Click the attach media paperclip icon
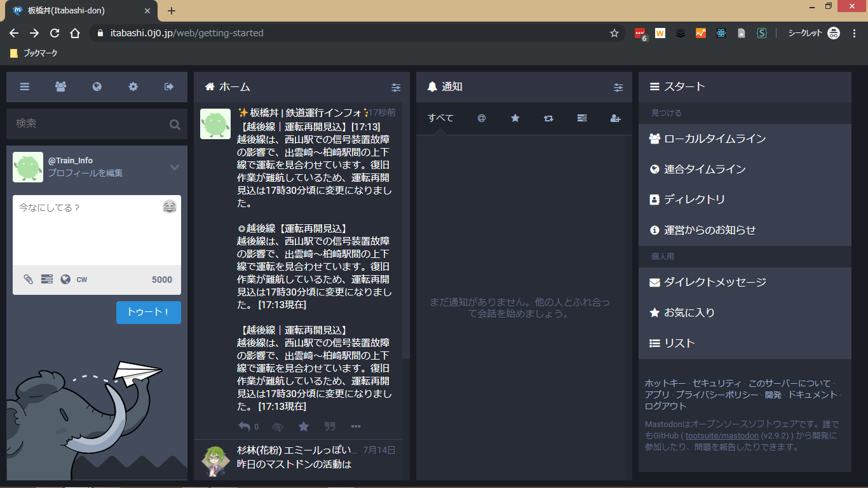Viewport: 868px width, 488px height. click(28, 280)
